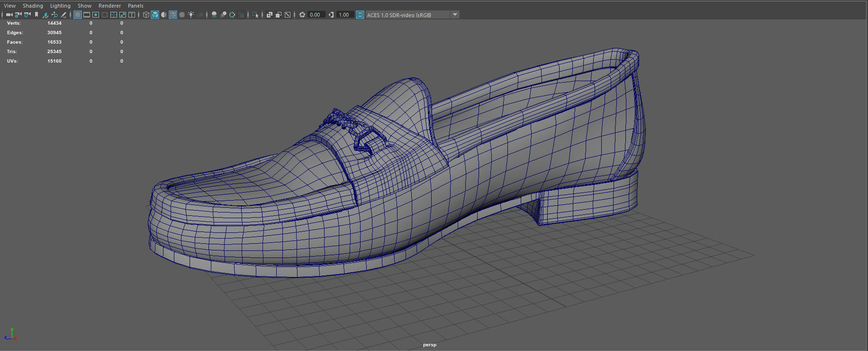Click the Grease Pencil icon

pyautogui.click(x=63, y=15)
